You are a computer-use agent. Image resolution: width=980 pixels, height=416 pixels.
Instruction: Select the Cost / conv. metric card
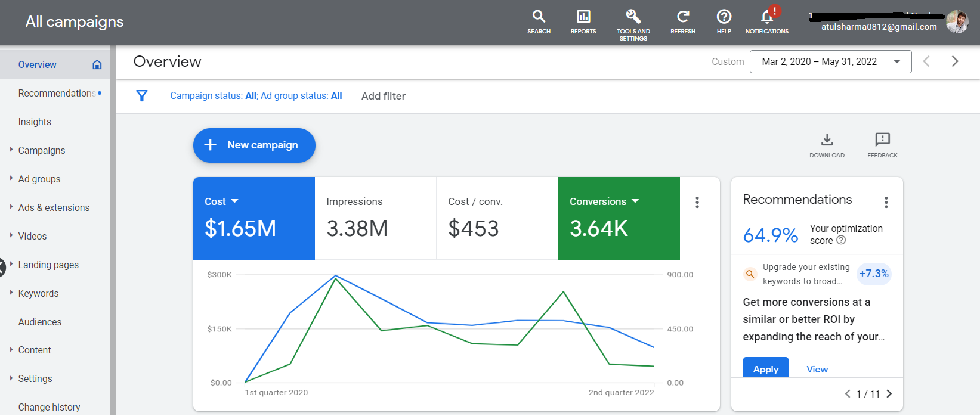click(x=497, y=218)
